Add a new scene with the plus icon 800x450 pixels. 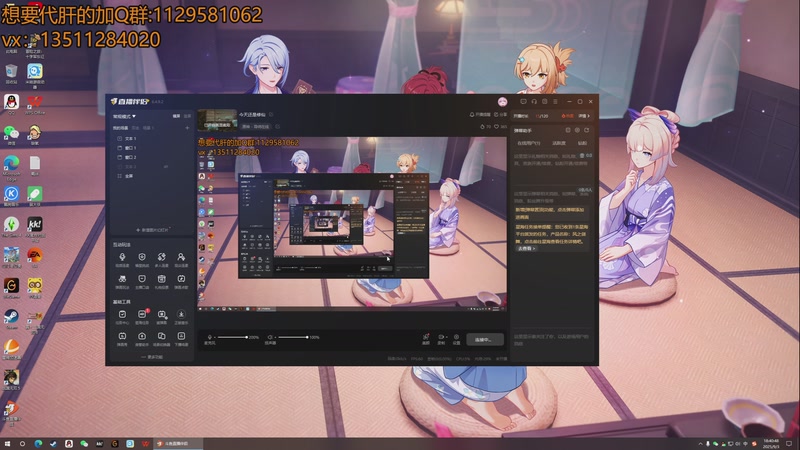(x=187, y=128)
